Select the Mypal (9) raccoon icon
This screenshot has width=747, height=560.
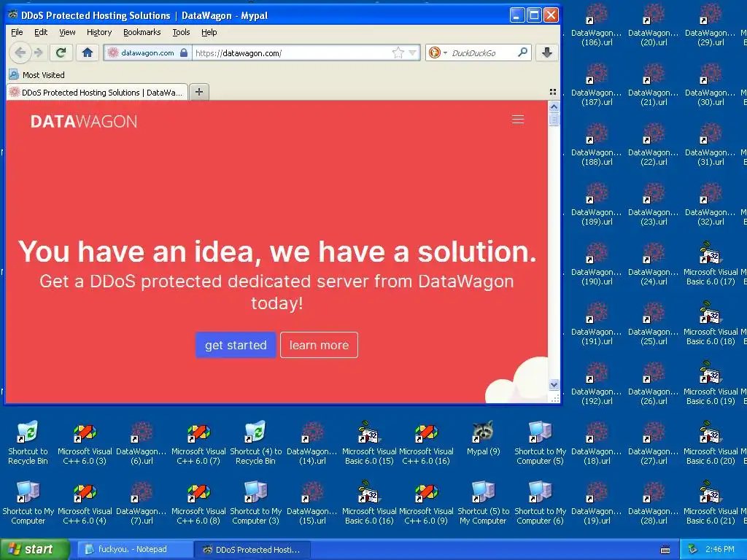click(483, 439)
